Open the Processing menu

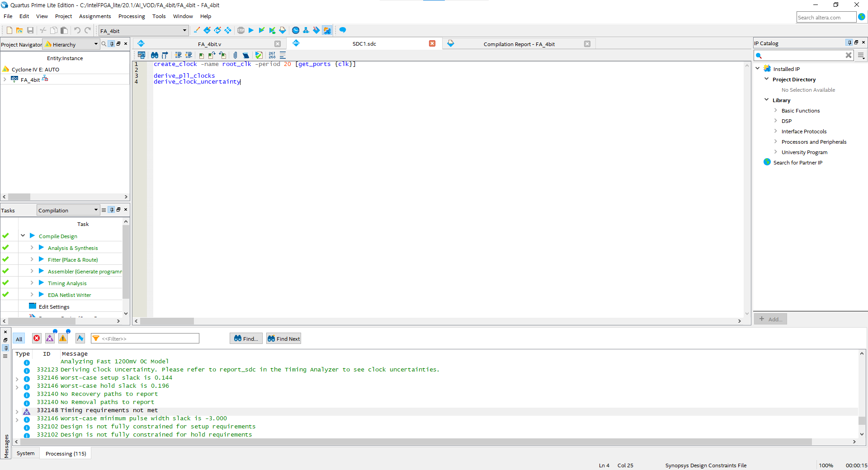(132, 16)
